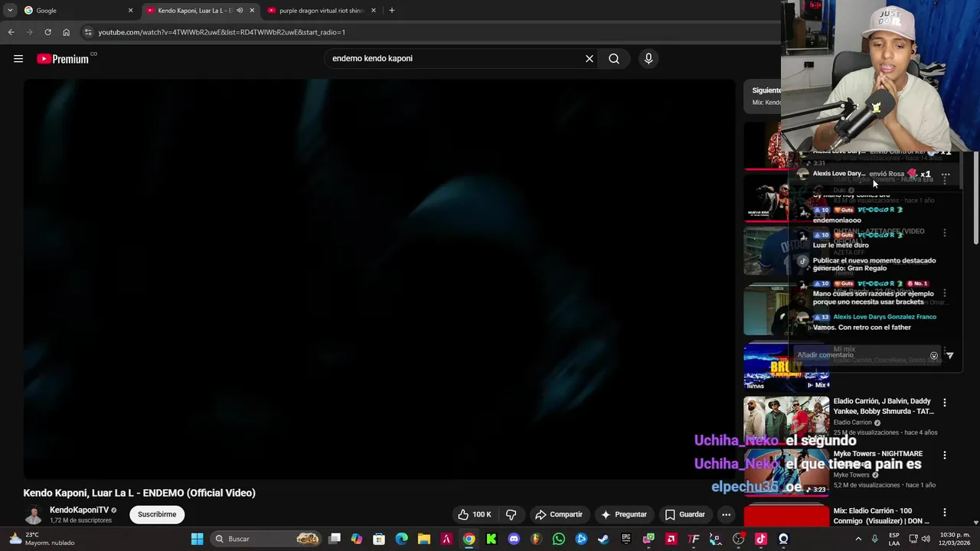Mute the Kendo Kaponi tab audio icon
The image size is (980, 551).
pyautogui.click(x=240, y=11)
